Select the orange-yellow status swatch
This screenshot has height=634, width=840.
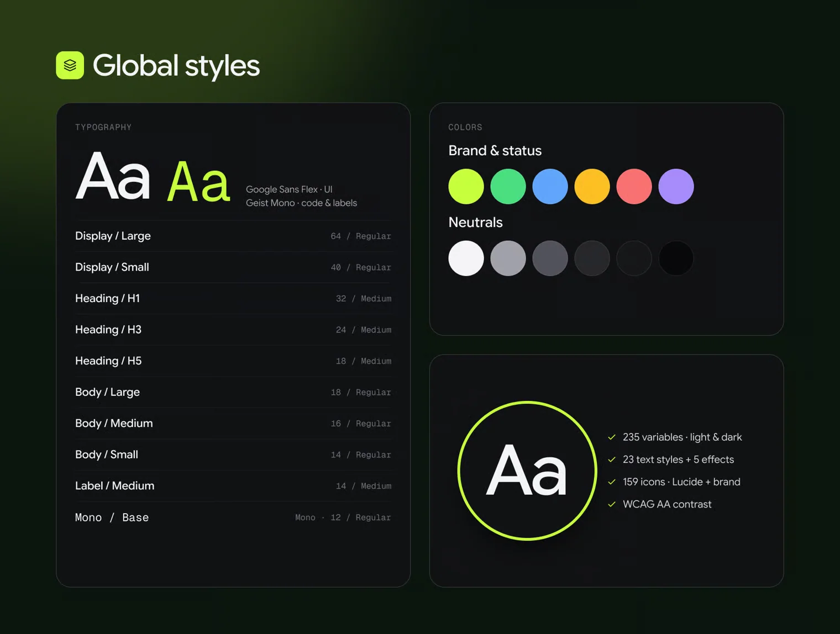592,187
